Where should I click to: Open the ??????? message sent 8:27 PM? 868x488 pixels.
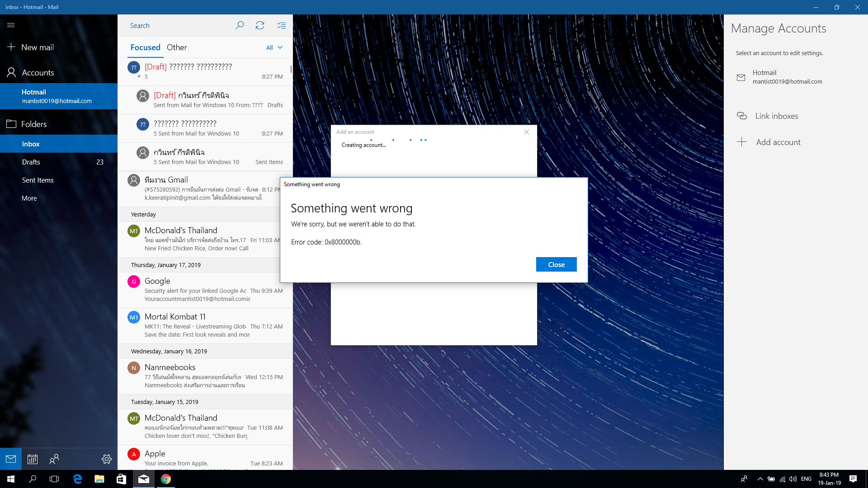click(205, 128)
